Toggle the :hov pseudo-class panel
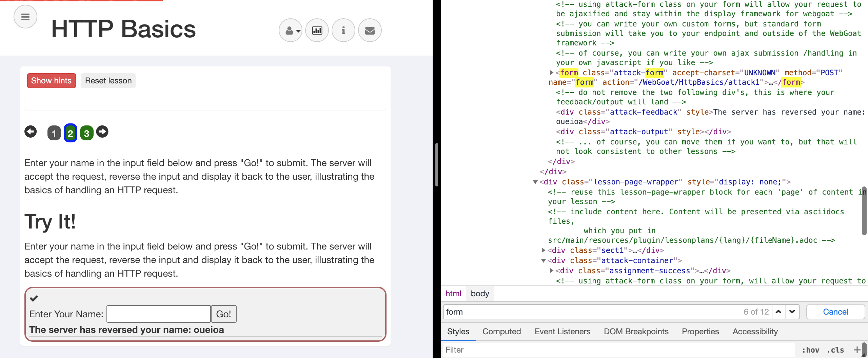 (811, 350)
